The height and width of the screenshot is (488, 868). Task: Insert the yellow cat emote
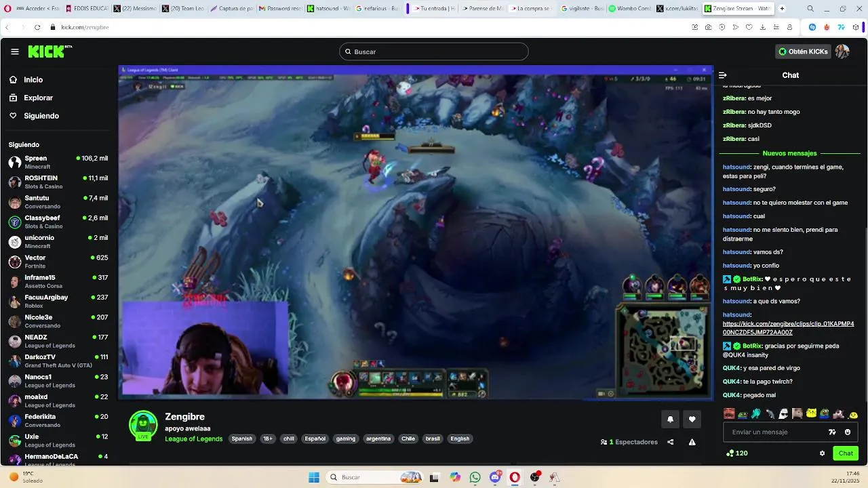point(811,413)
